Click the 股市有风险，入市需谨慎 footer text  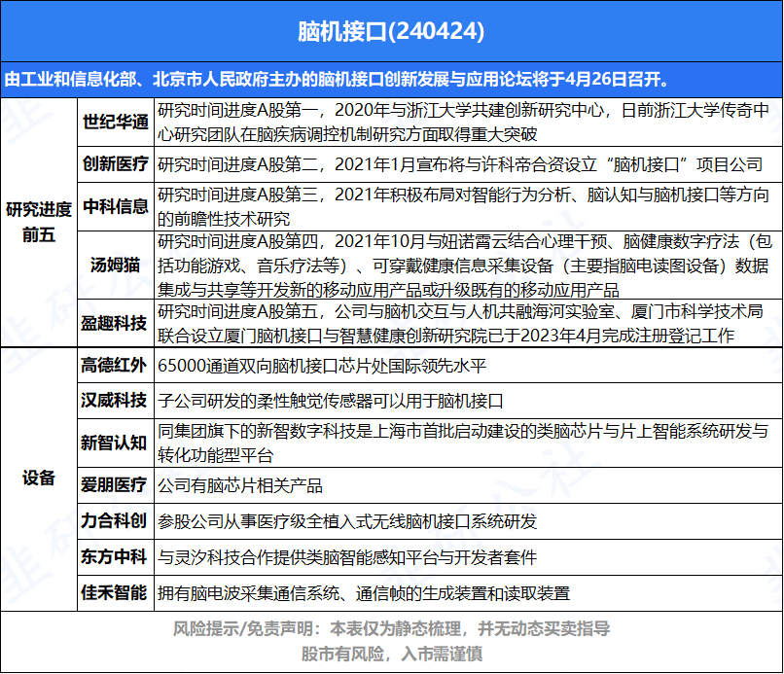click(391, 655)
